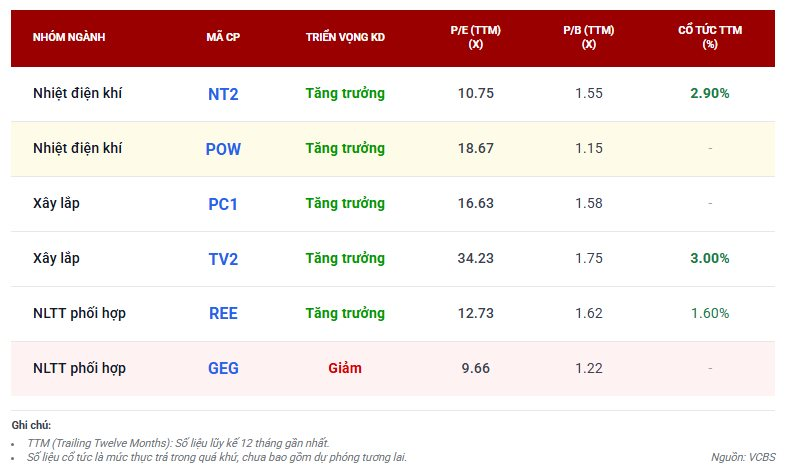Click the MÃ CP column header

click(223, 38)
